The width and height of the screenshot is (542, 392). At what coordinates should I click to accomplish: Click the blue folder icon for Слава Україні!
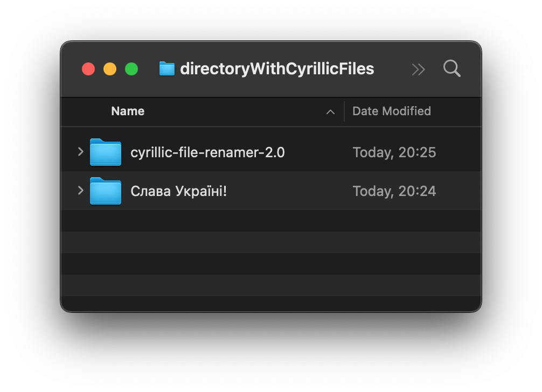pos(106,191)
